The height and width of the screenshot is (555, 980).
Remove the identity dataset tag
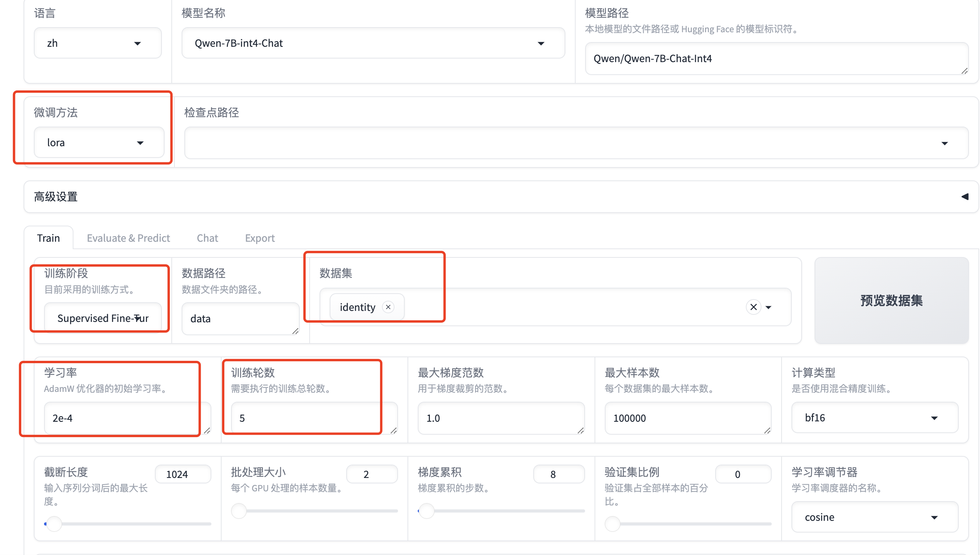tap(388, 307)
